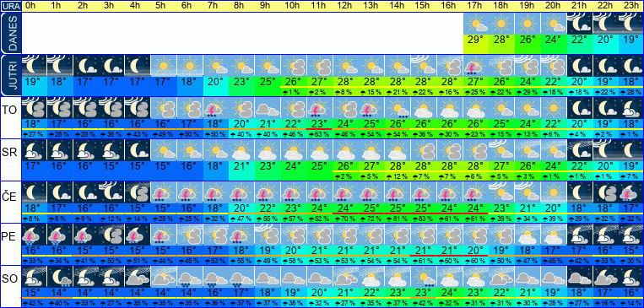Select SR 4h clear moon icon
Screen dimensions: 644x308
138,150
